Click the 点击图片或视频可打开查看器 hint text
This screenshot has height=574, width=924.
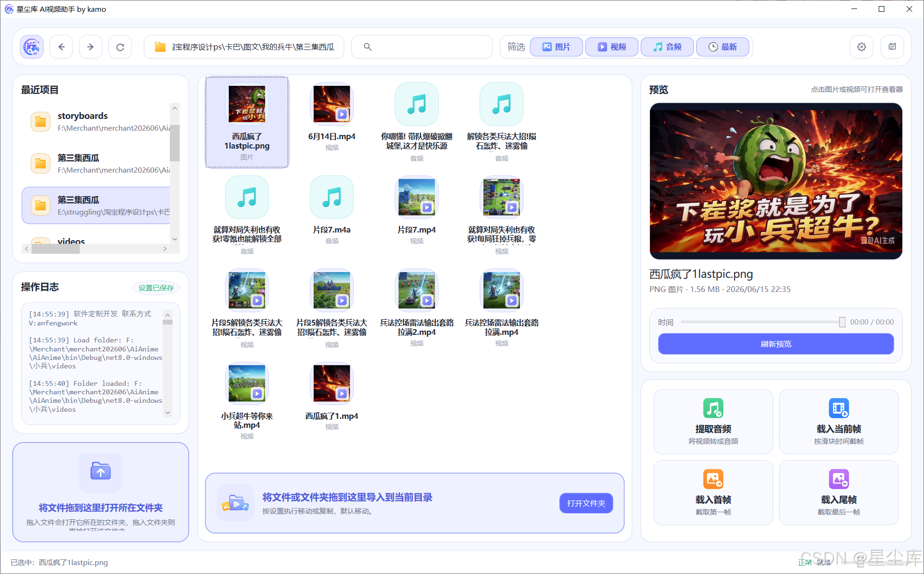coord(857,90)
